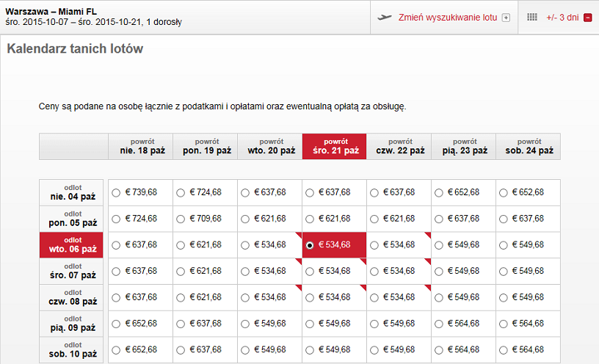Collapse the +/- 3 dni panel with the red minus icon
599x364 pixels.
point(588,18)
